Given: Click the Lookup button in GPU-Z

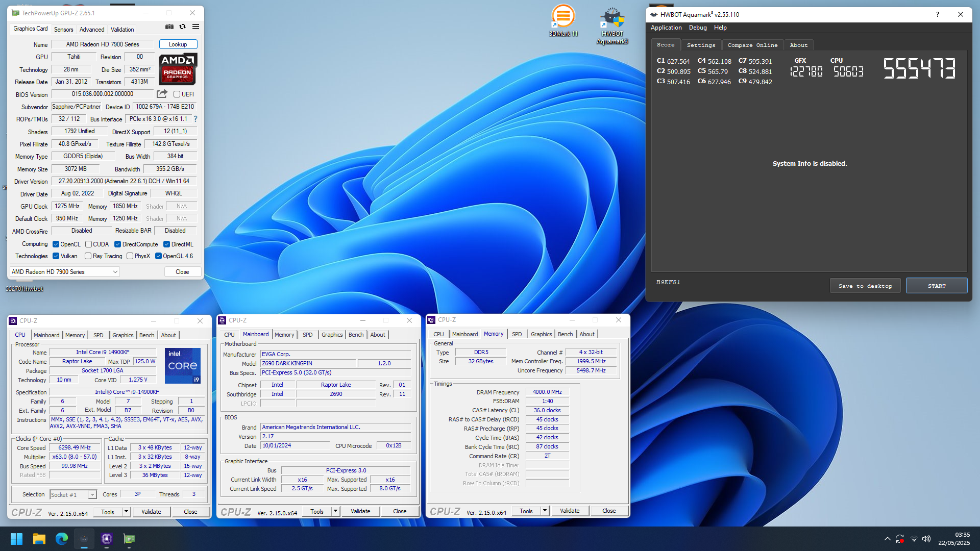Looking at the screenshot, I should coord(178,44).
